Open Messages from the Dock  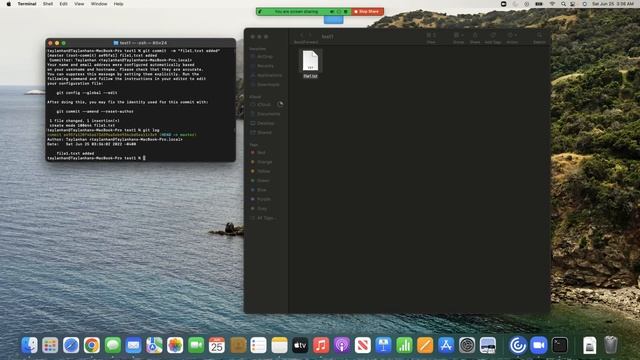click(113, 345)
